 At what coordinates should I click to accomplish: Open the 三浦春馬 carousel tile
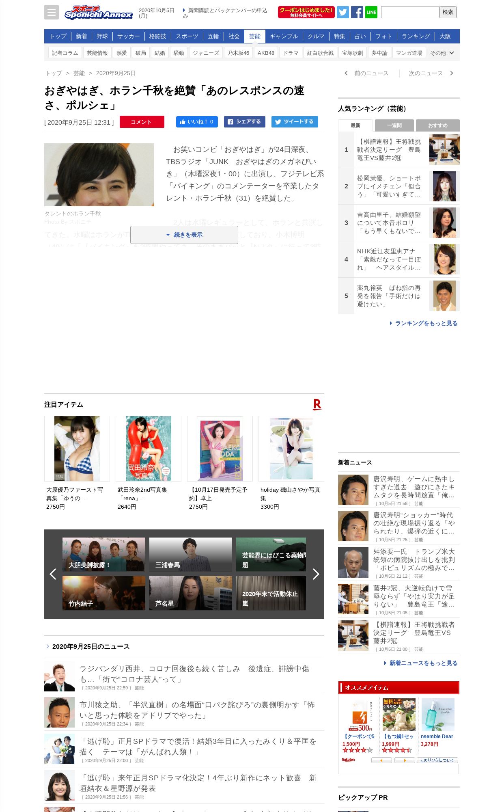tap(191, 554)
